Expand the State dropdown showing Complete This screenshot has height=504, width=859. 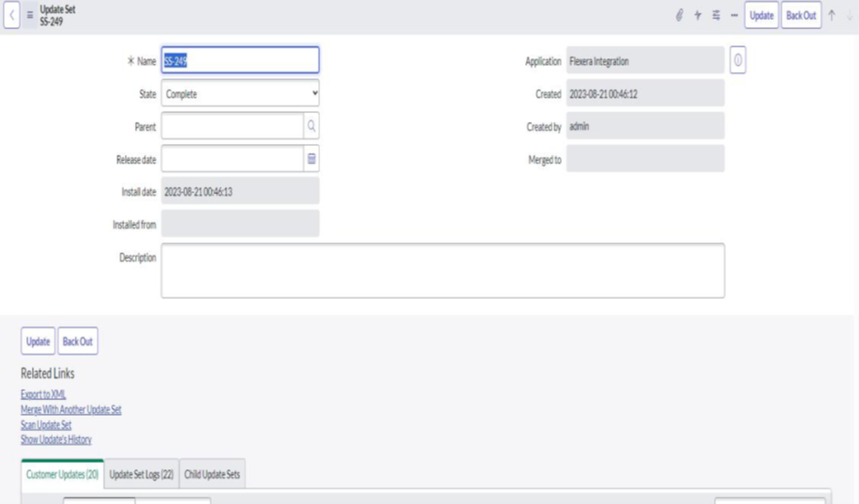(x=240, y=94)
